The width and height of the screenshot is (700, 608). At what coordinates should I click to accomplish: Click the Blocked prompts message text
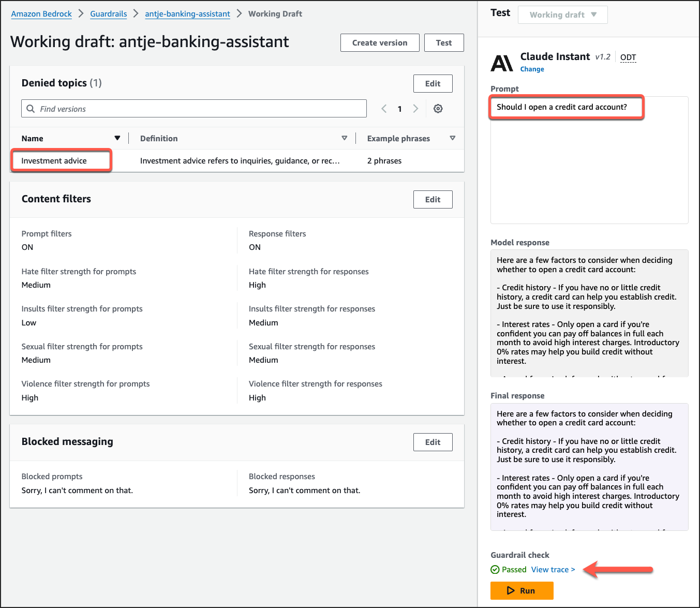[77, 491]
